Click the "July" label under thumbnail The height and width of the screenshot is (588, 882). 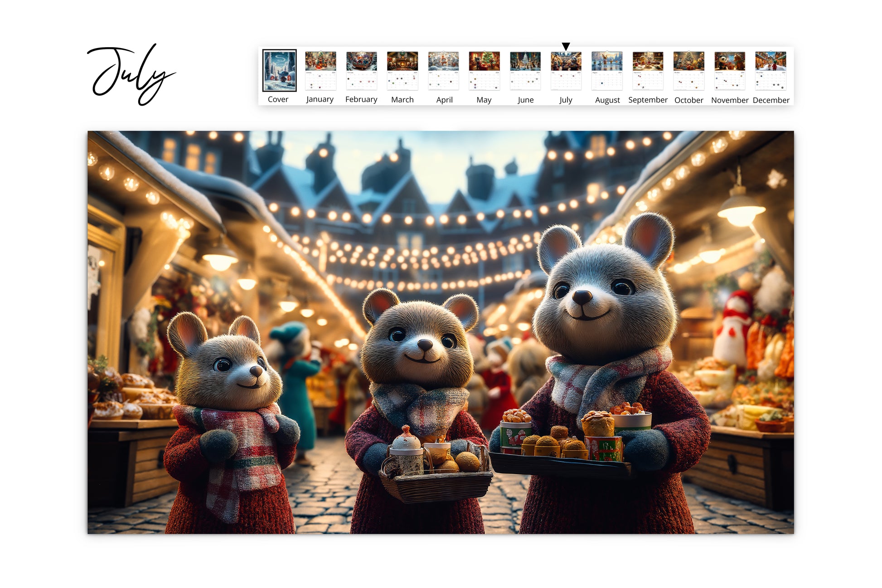pos(566,100)
